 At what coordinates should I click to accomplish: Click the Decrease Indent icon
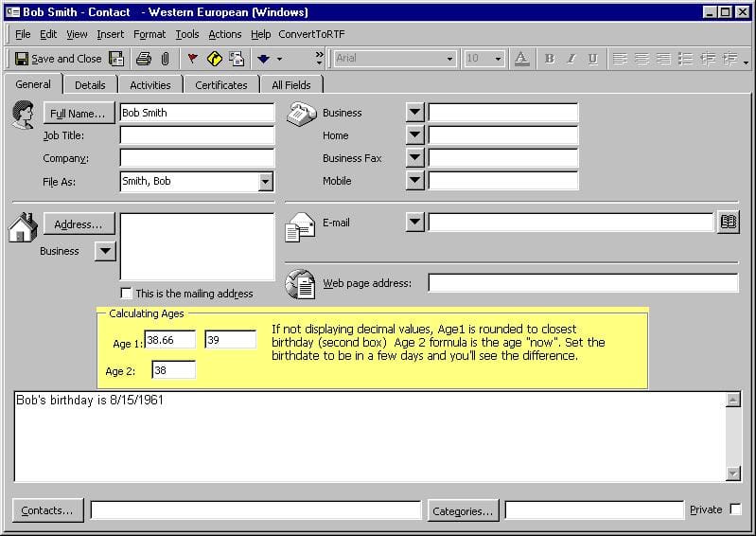pos(708,59)
